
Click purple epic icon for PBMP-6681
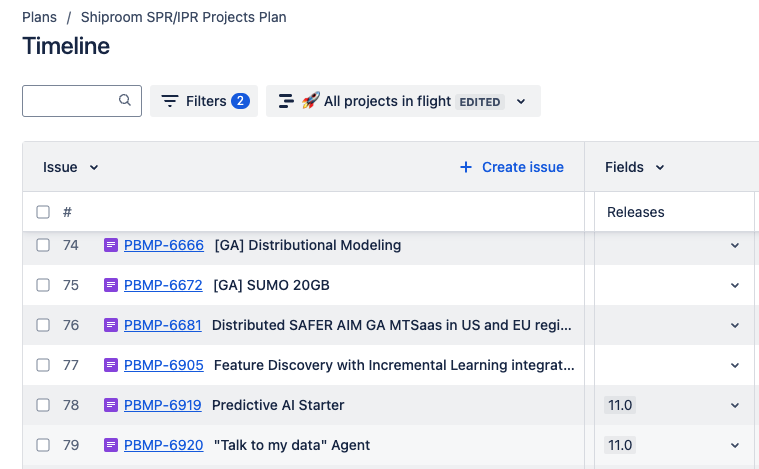[111, 325]
